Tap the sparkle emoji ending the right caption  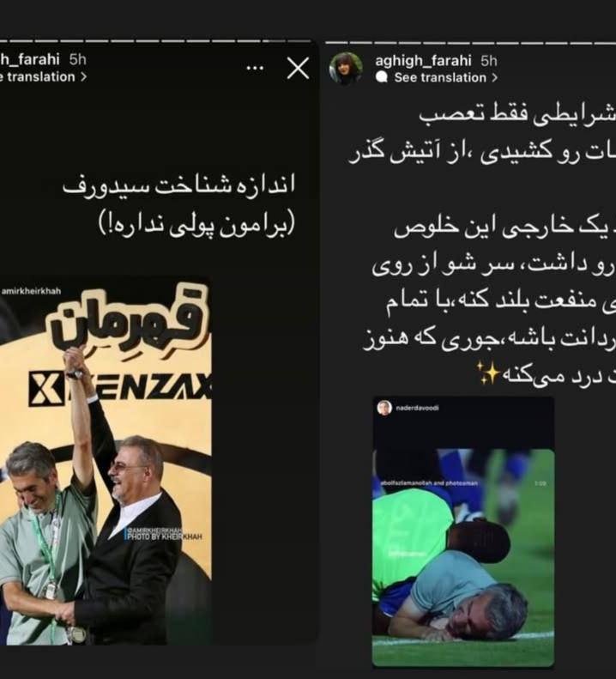(488, 373)
